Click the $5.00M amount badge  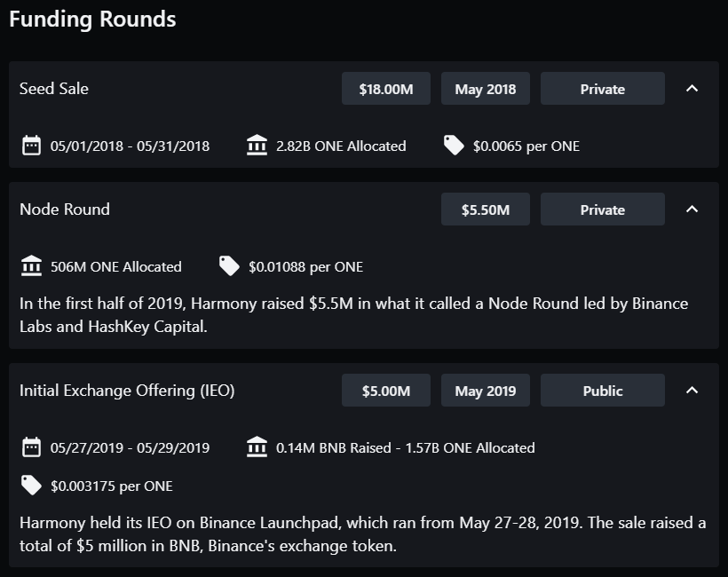pyautogui.click(x=386, y=390)
